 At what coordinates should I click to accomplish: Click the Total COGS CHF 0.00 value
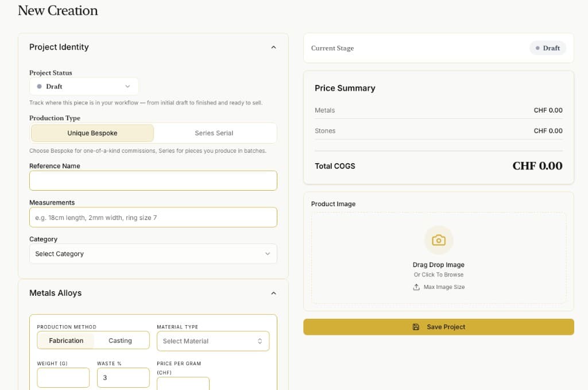pos(537,166)
